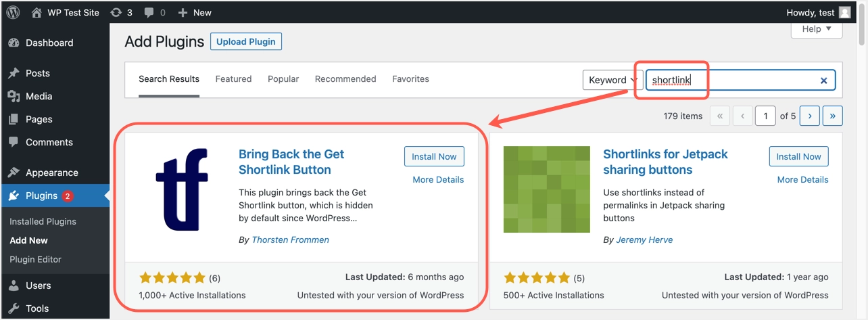Click the user avatar next to Howdy
The height and width of the screenshot is (320, 868).
[845, 12]
